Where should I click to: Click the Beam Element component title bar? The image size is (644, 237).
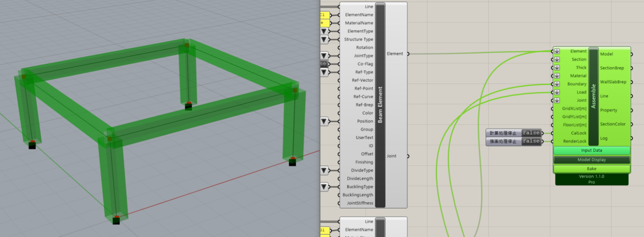[380, 105]
